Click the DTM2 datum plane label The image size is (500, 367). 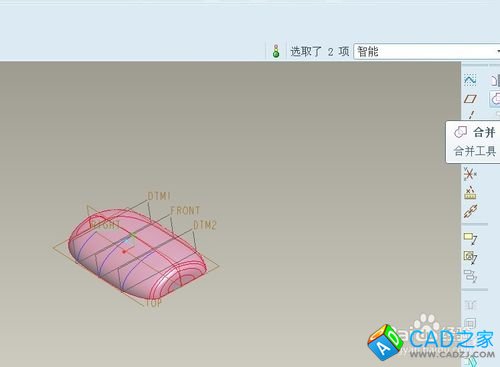[x=205, y=225]
